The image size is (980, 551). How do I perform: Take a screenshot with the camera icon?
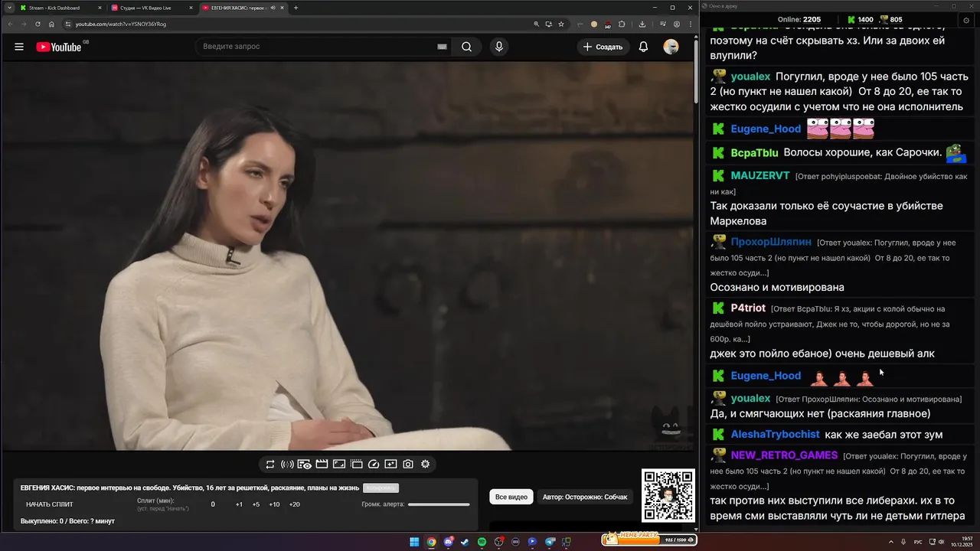[x=408, y=464]
